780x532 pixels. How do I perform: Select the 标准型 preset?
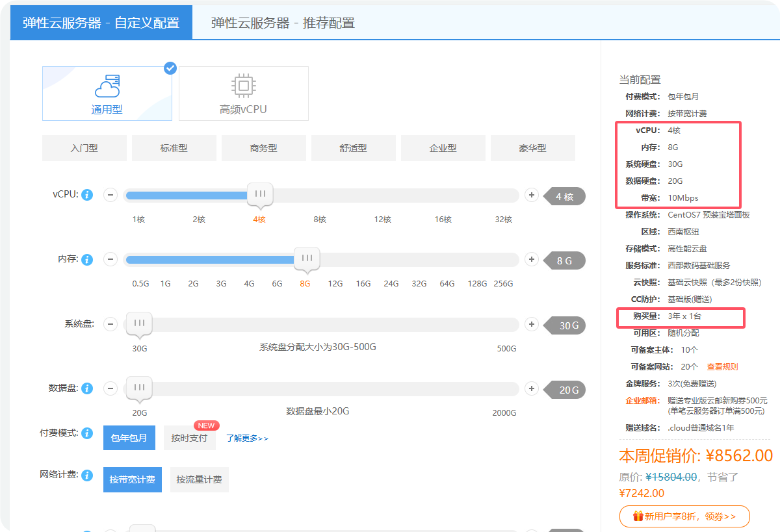174,148
